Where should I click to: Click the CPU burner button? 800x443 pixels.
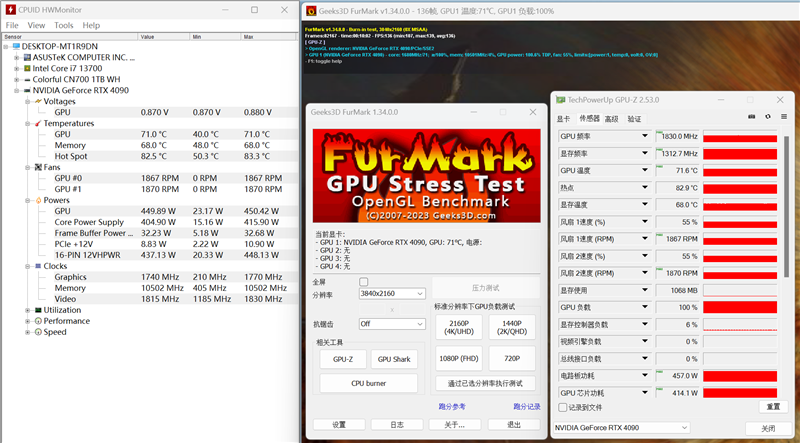[368, 382]
